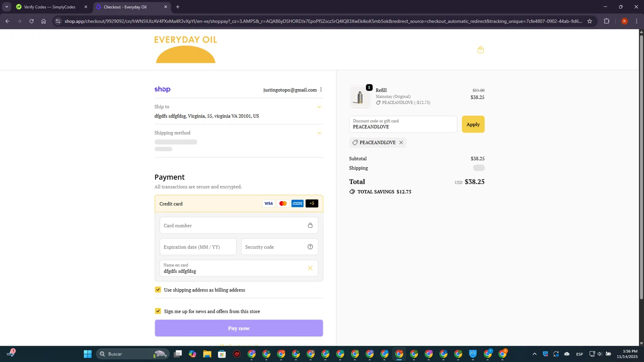This screenshot has width=644, height=362.
Task: Show the +5 additional card types
Action: 312,203
